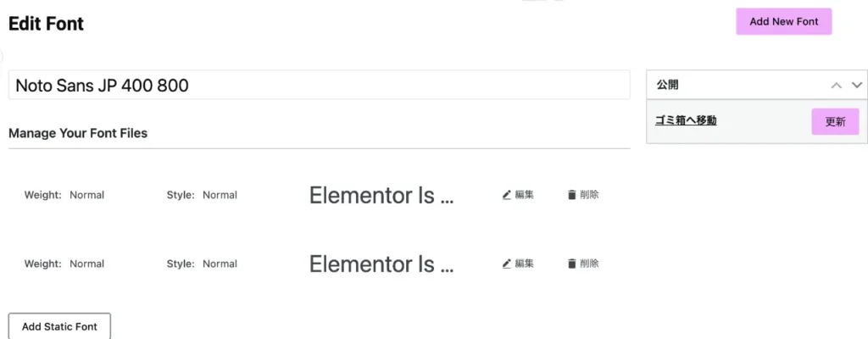
Task: Click the Weight: Normal label in second row
Action: click(x=64, y=264)
